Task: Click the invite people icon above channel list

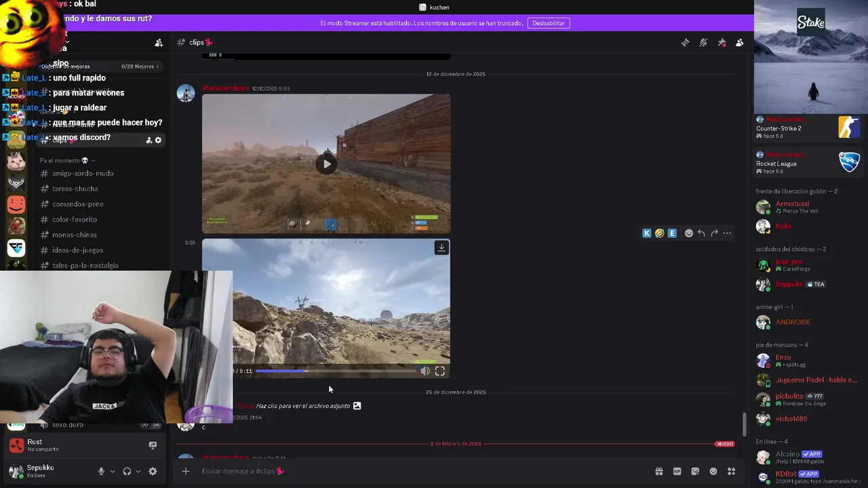Action: (159, 43)
